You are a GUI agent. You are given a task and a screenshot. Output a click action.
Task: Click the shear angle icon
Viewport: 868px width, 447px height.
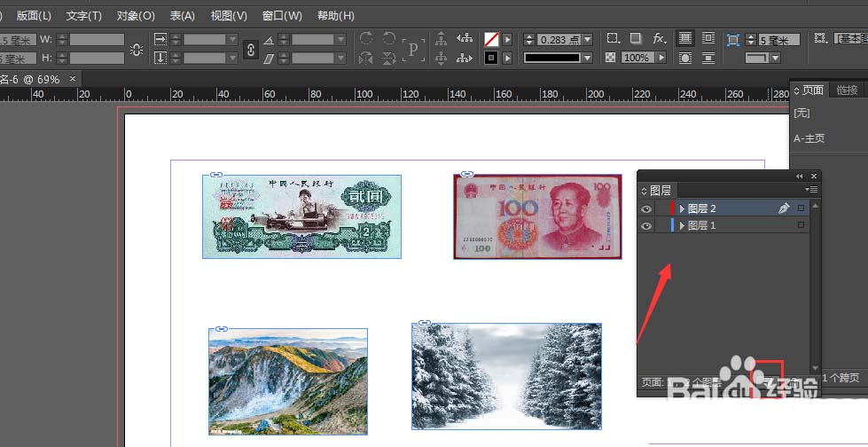[269, 59]
